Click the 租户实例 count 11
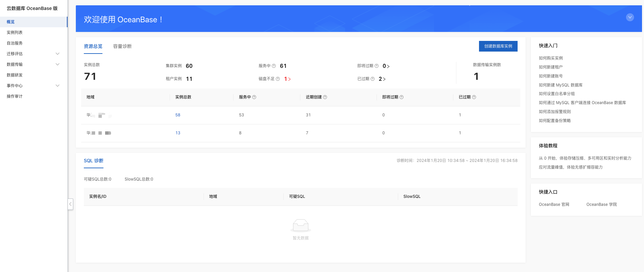644x272 pixels. [189, 79]
